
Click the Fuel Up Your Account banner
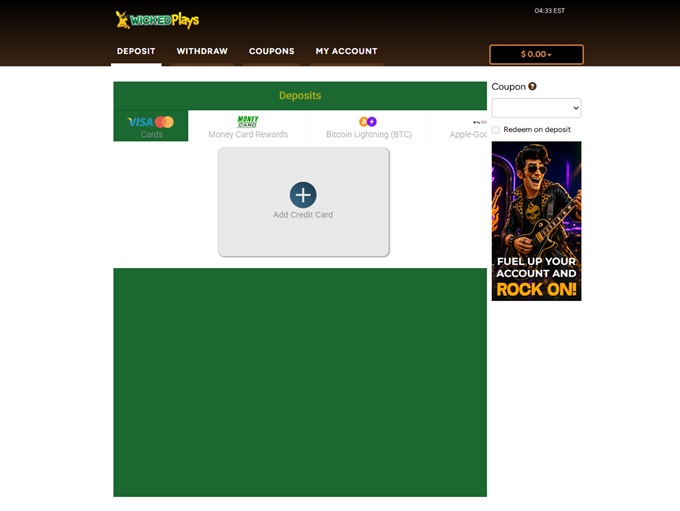pos(536,221)
